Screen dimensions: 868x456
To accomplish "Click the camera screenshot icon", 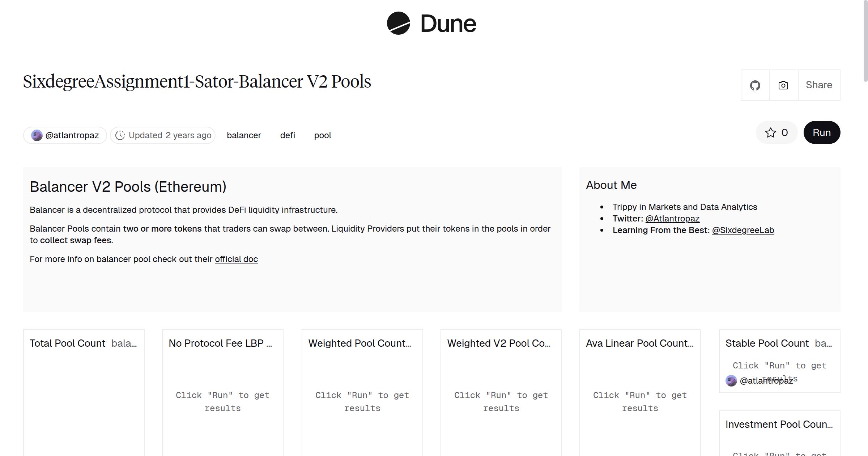I will (x=783, y=85).
